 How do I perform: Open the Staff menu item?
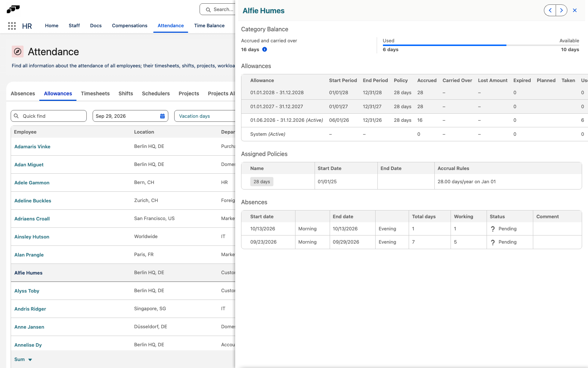tap(74, 26)
